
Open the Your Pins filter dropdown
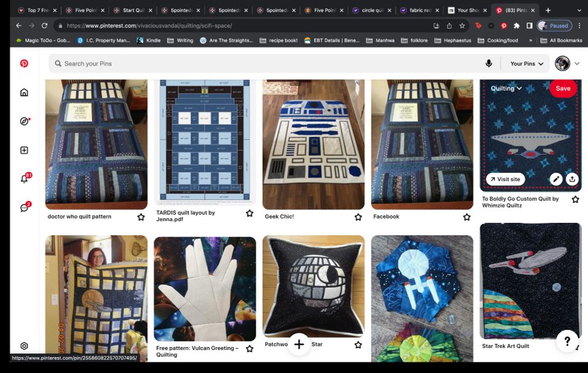[526, 64]
